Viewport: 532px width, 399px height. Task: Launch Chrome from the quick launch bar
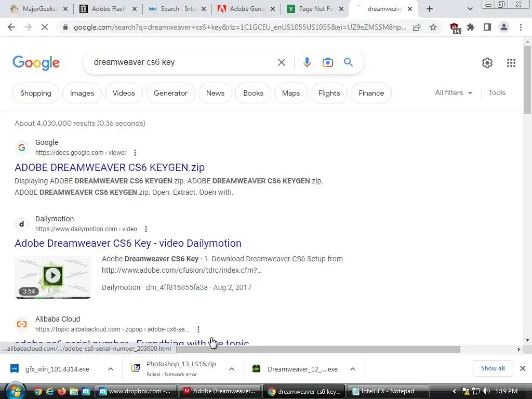pos(37,392)
